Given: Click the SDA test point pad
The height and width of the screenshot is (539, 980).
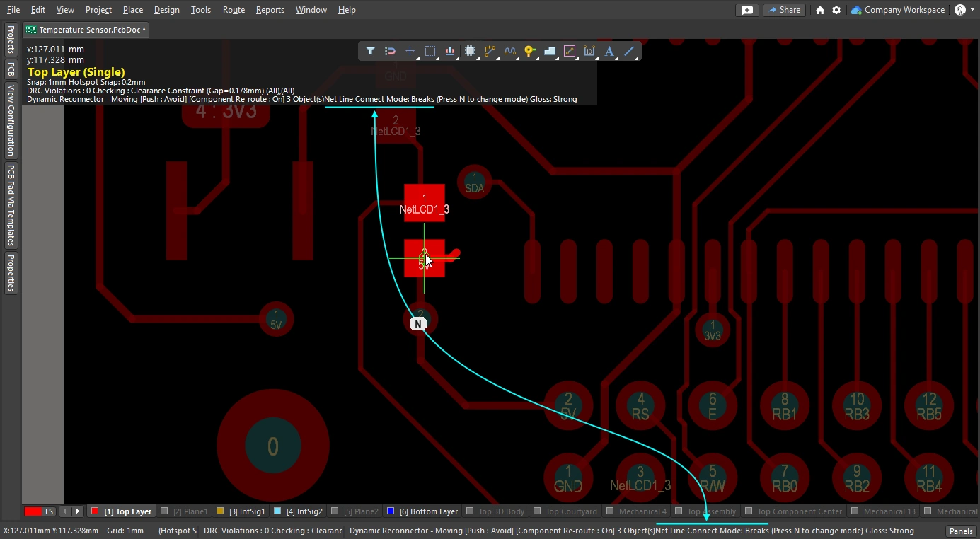Looking at the screenshot, I should (475, 182).
